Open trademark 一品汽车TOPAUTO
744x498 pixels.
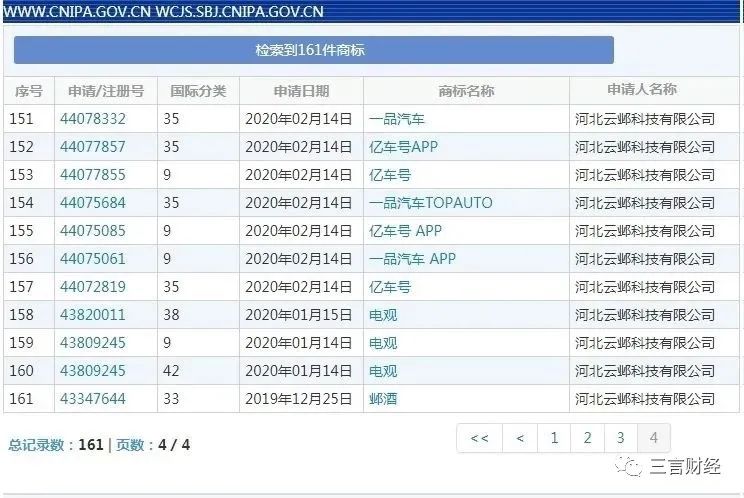pos(431,203)
